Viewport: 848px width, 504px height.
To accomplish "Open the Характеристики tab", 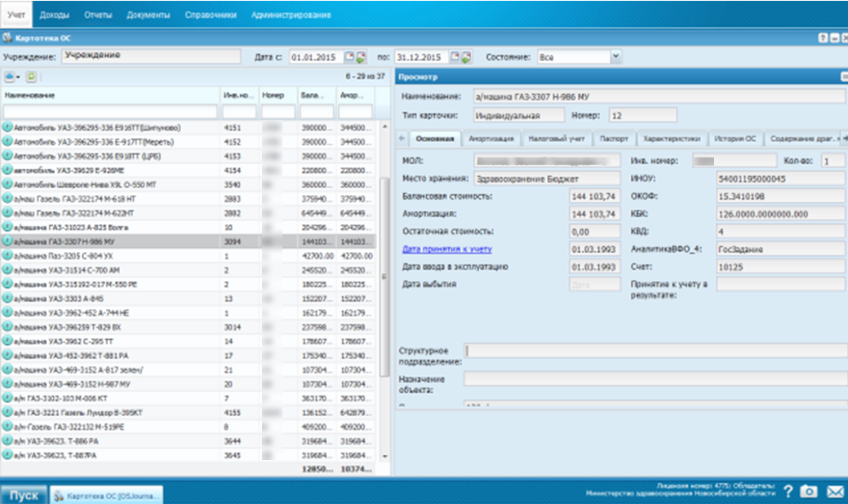I will (x=672, y=139).
